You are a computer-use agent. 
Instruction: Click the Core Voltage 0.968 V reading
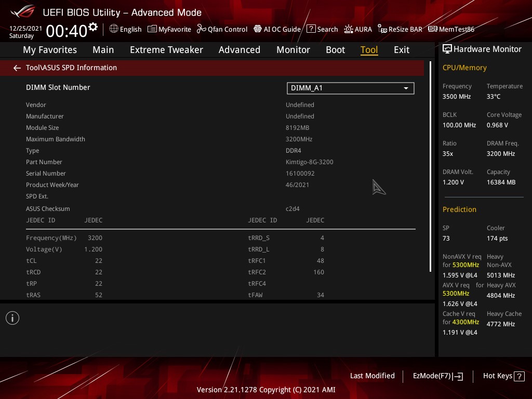click(x=504, y=120)
